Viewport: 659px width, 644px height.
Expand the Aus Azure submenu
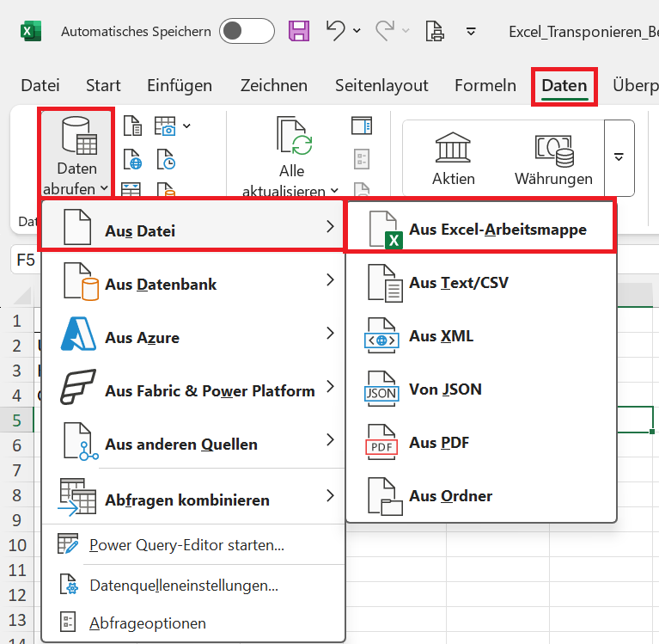click(x=193, y=334)
